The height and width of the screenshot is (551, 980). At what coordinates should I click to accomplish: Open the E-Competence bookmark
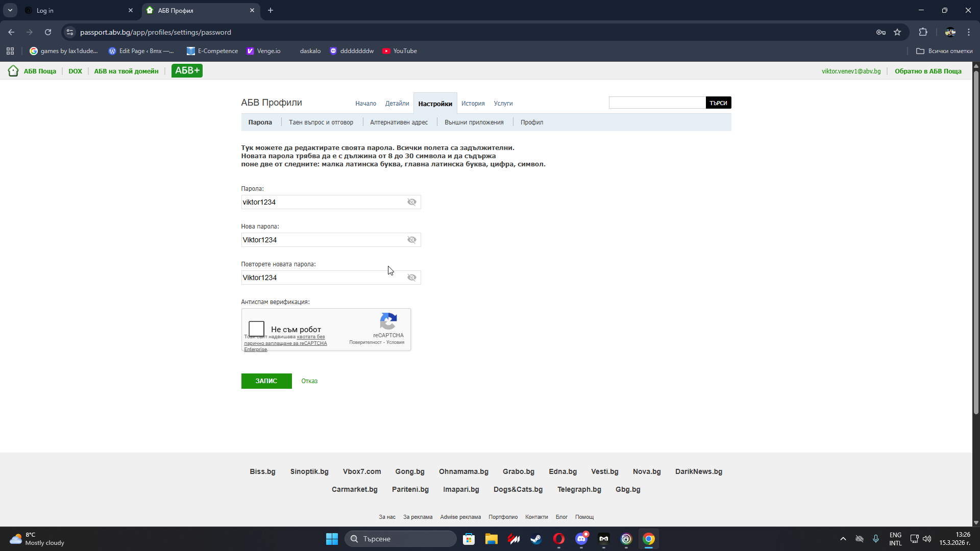click(212, 51)
